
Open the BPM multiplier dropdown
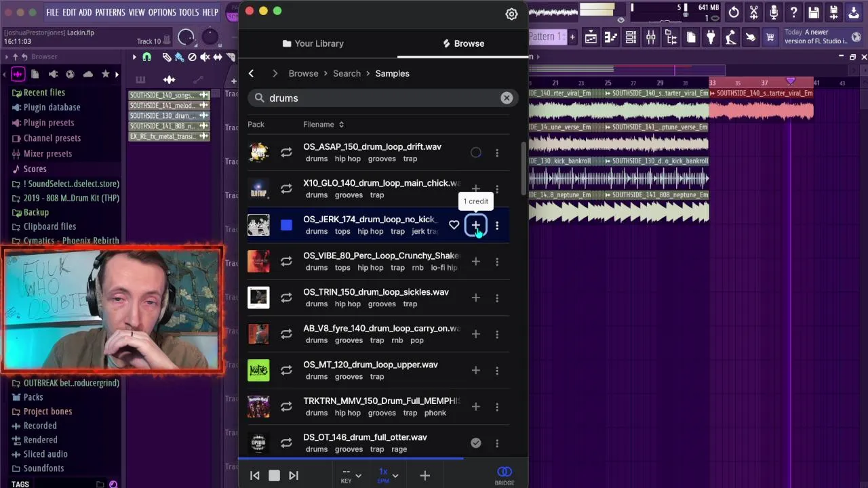pos(388,475)
